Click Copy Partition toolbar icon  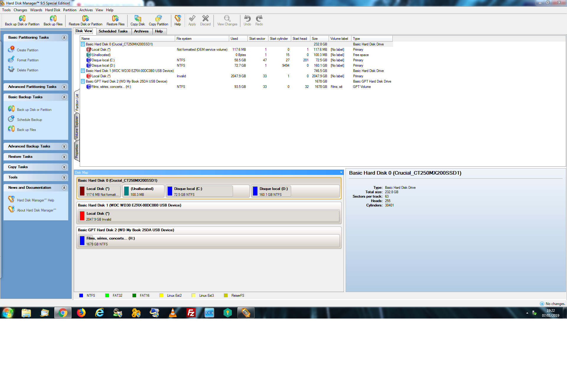159,19
